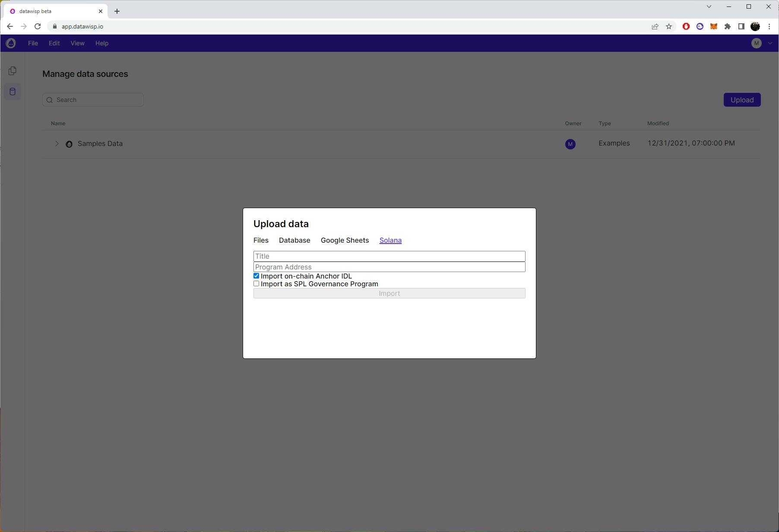Viewport: 779px width, 532px height.
Task: Bookmark this page with the star icon
Action: click(x=669, y=26)
